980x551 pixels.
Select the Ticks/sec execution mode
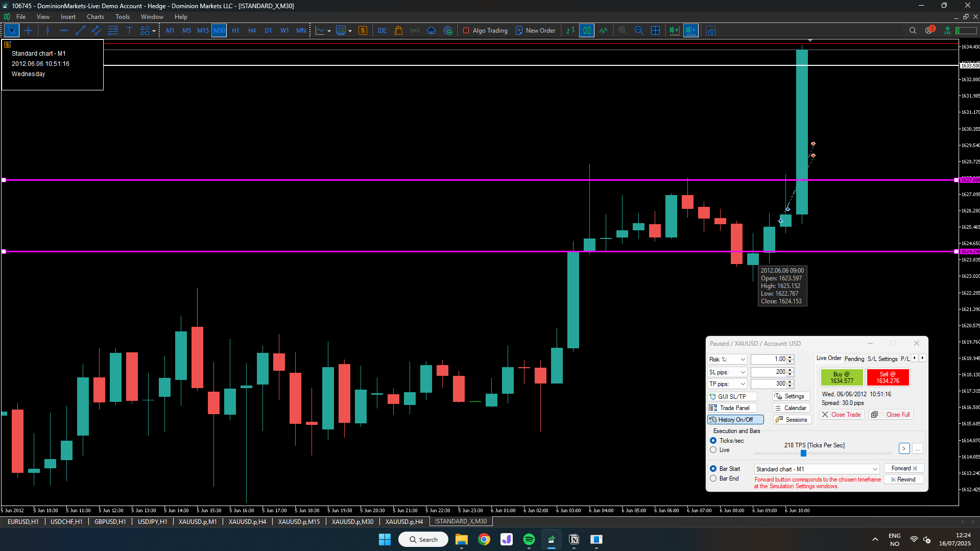tap(713, 441)
